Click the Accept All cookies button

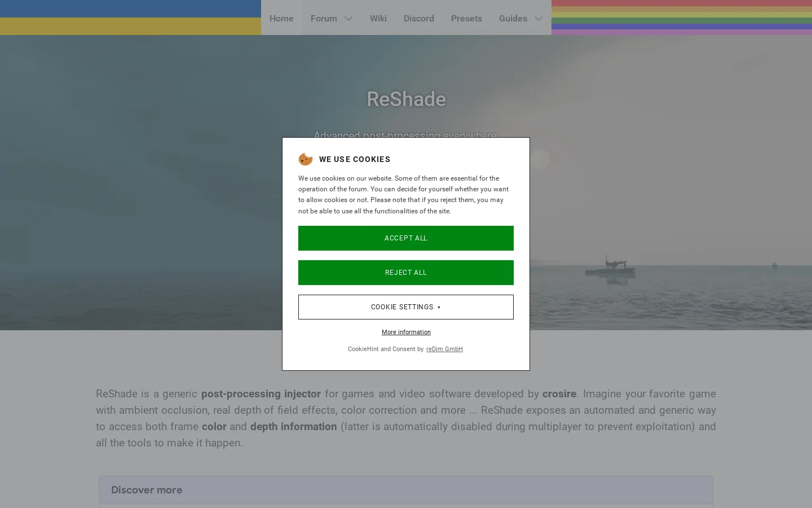pos(406,238)
